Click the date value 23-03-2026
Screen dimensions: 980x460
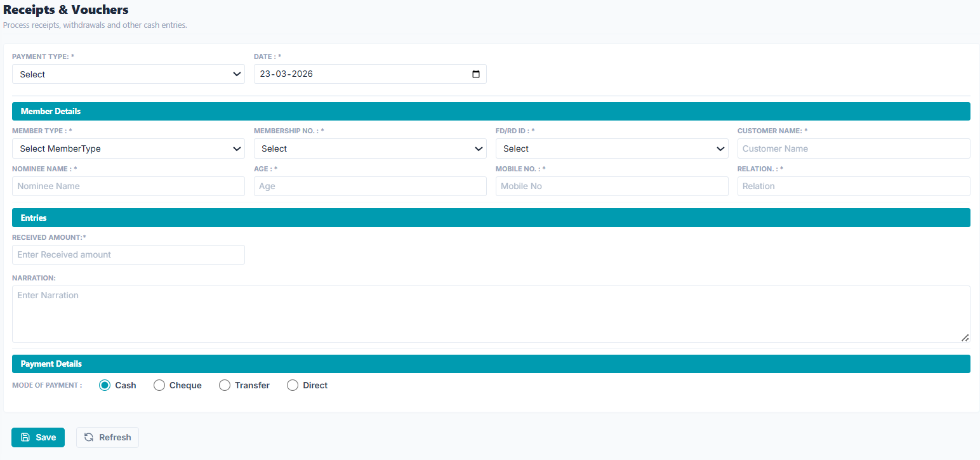(287, 74)
